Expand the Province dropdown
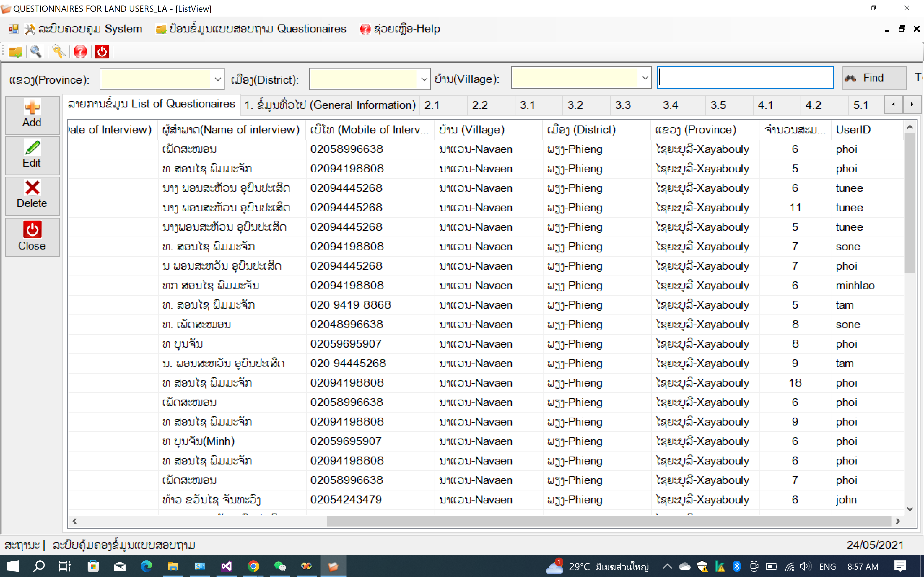 tap(218, 79)
